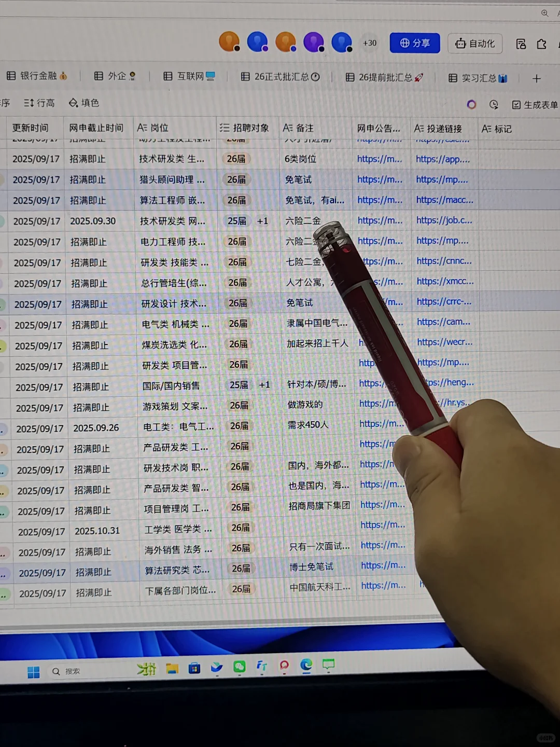Open the 填色 fill color tool
This screenshot has width=560, height=747.
[84, 103]
